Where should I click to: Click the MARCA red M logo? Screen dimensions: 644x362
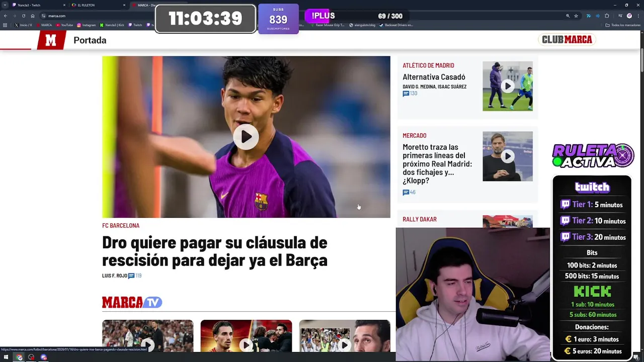point(51,40)
